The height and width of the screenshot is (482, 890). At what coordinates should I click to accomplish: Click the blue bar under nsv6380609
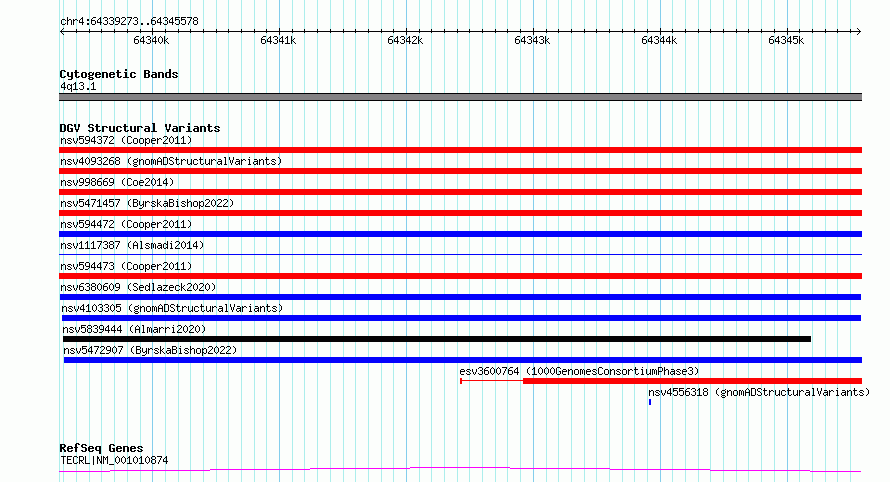tap(460, 297)
